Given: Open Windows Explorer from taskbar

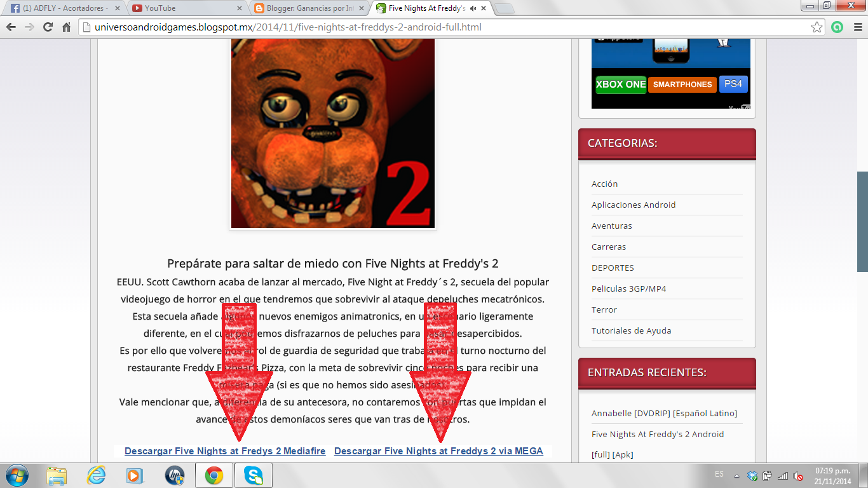Looking at the screenshot, I should click(x=57, y=475).
